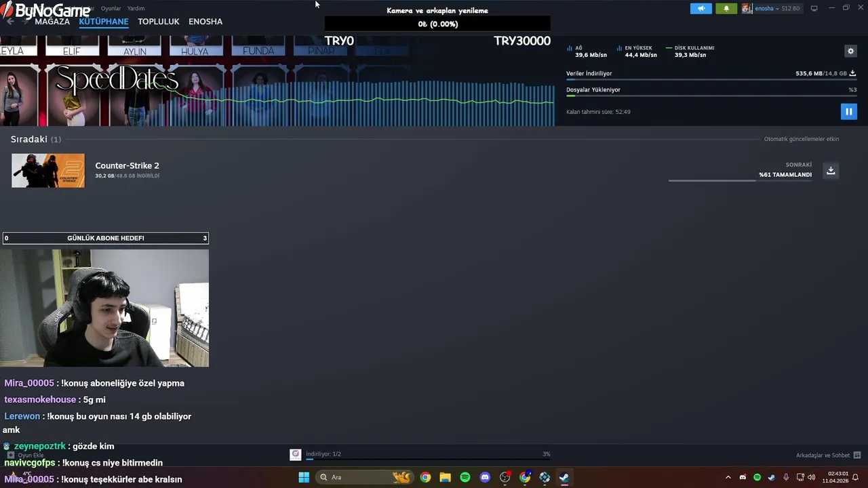Click the microphone tray icon
This screenshot has height=488, width=868.
click(786, 477)
